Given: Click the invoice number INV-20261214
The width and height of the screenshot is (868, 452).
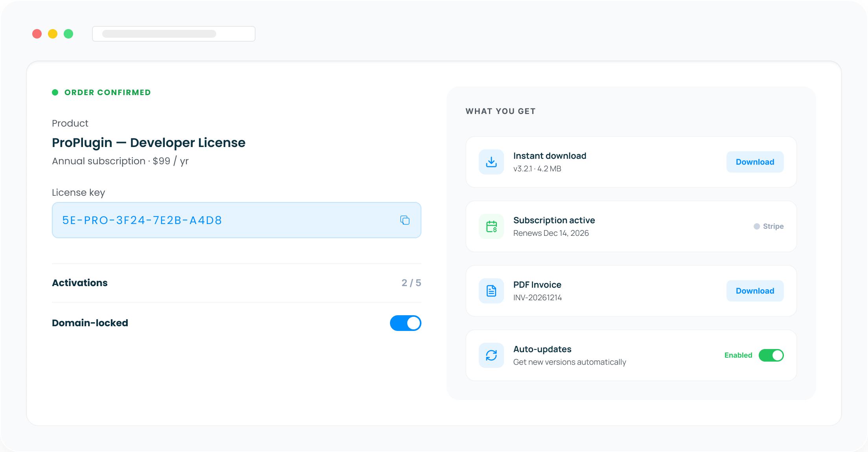Looking at the screenshot, I should point(538,298).
